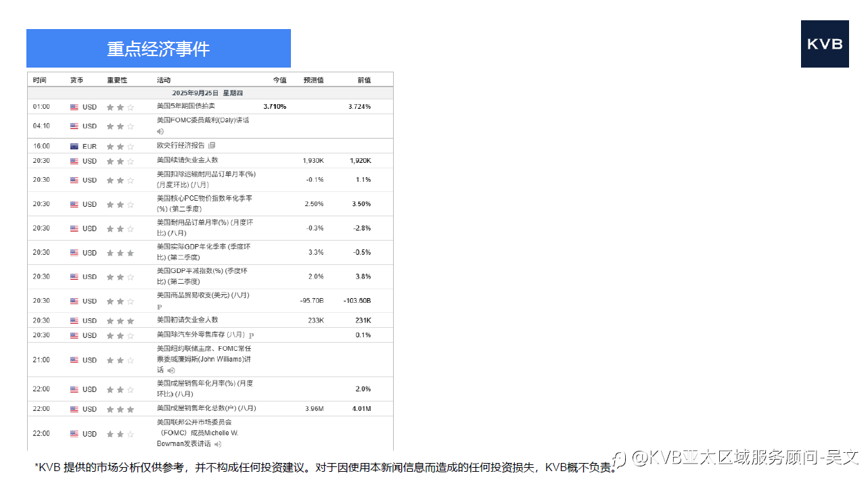Open the 美国实际GDP年化季率 event
868x488 pixels.
point(204,252)
